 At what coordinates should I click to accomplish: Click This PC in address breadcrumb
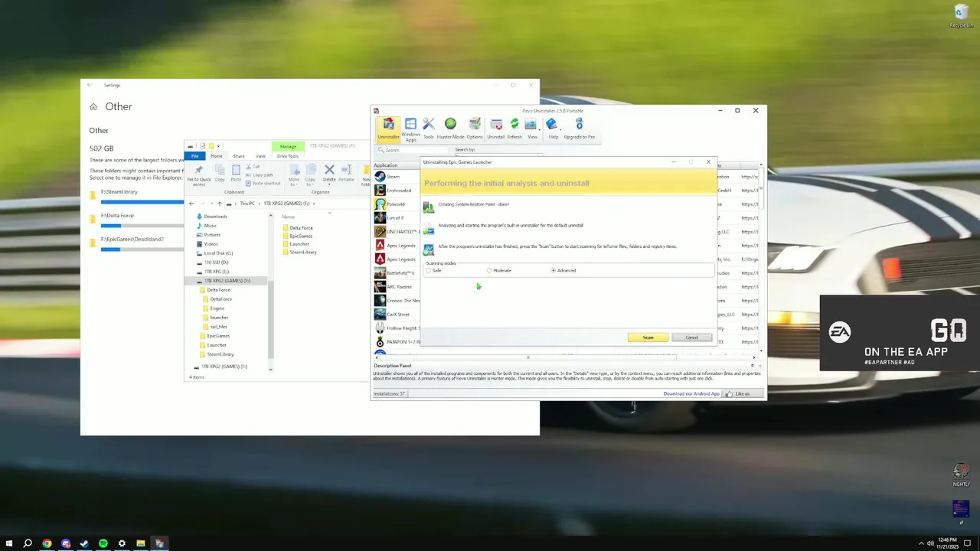click(x=247, y=204)
